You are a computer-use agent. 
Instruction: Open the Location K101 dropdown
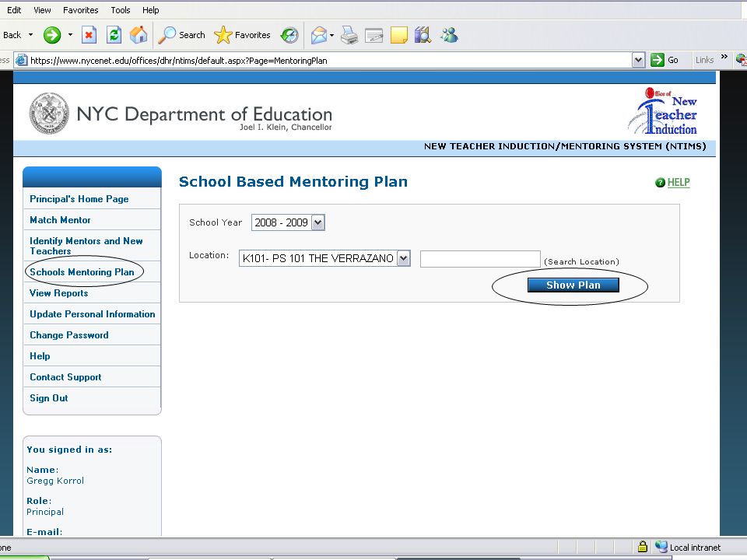point(324,258)
